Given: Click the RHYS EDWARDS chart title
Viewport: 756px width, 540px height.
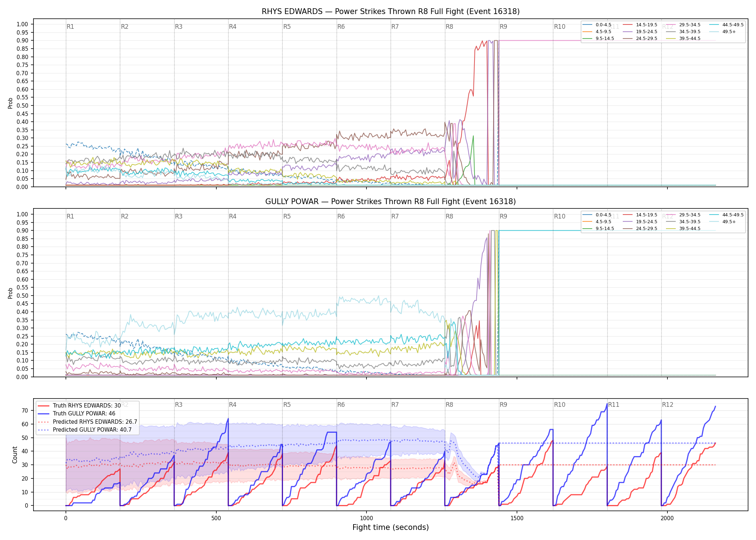Looking at the screenshot, I should 391,12.
